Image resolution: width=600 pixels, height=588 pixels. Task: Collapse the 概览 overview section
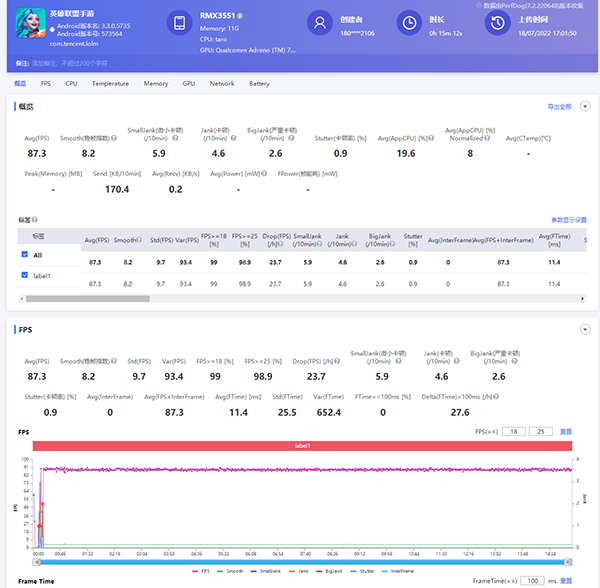click(x=585, y=105)
